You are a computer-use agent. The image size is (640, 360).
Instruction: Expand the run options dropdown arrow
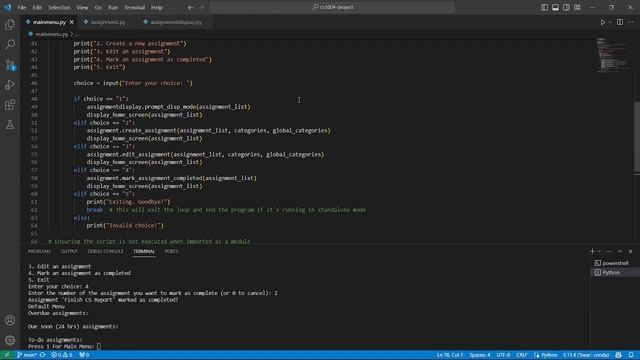(610, 22)
